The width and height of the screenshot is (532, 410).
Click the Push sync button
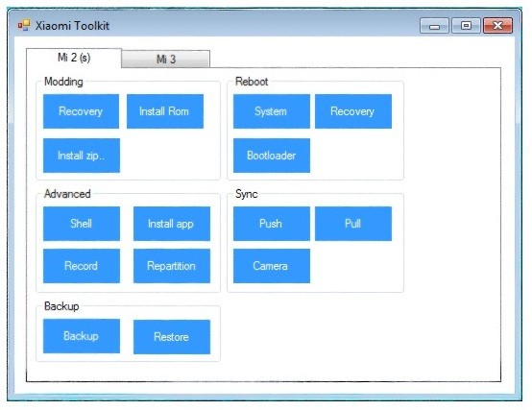[272, 224]
